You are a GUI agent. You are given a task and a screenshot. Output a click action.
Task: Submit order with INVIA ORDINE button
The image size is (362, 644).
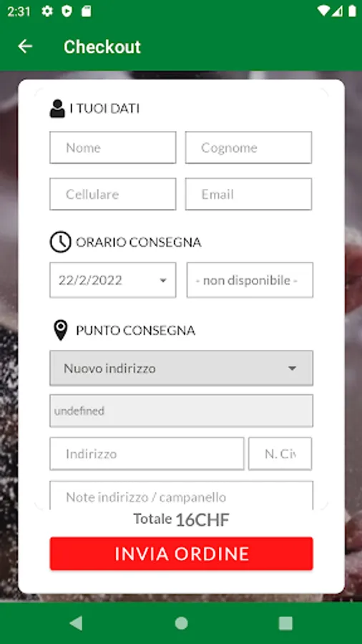(182, 554)
